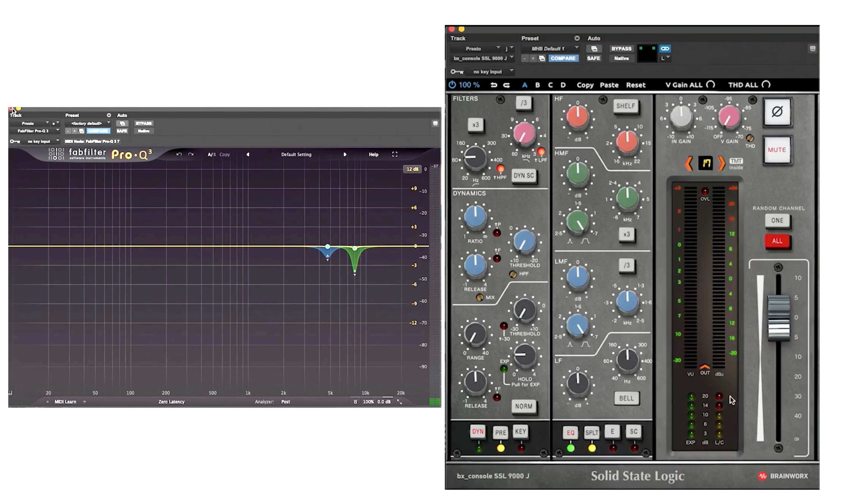Screen dimensions: 868x497
Task: Click the 12 dB display range box
Action: (412, 169)
